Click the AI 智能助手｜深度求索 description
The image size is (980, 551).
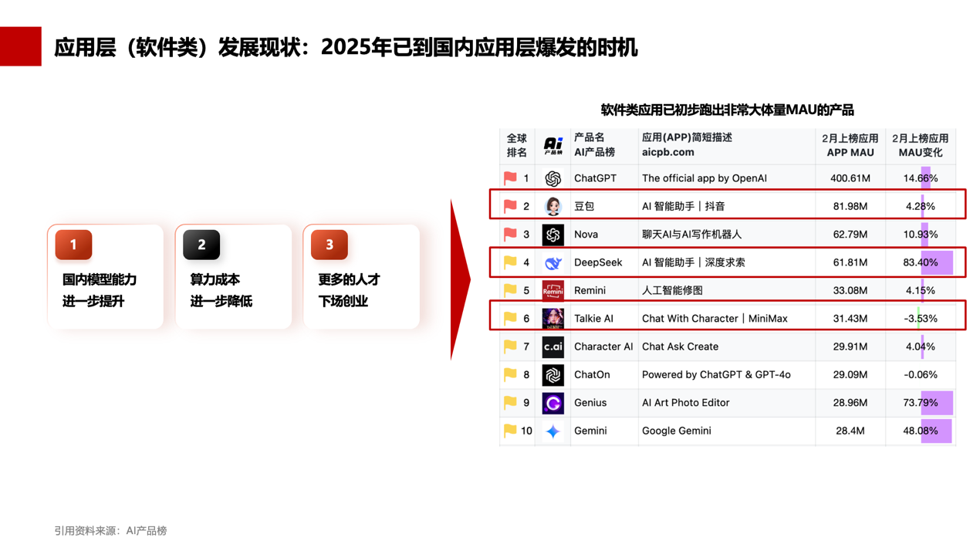[x=694, y=262]
